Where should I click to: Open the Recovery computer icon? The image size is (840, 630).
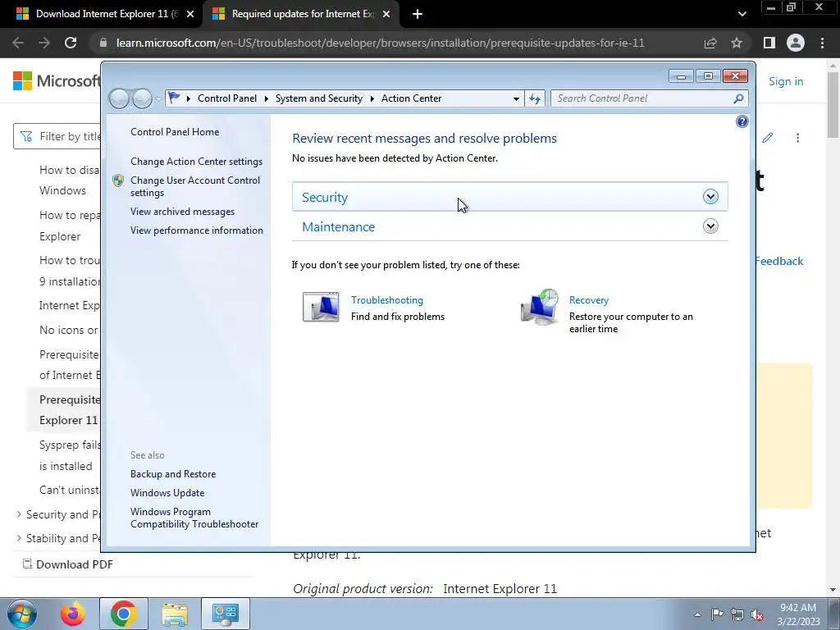click(540, 307)
